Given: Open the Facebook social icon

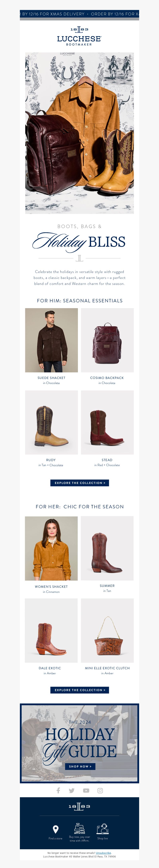Looking at the screenshot, I should tap(58, 790).
